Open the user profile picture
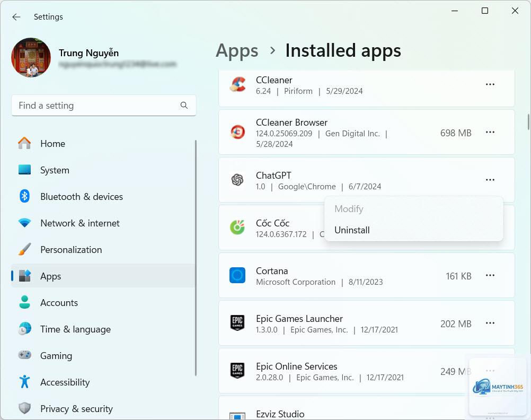This screenshot has height=420, width=531. pyautogui.click(x=31, y=57)
